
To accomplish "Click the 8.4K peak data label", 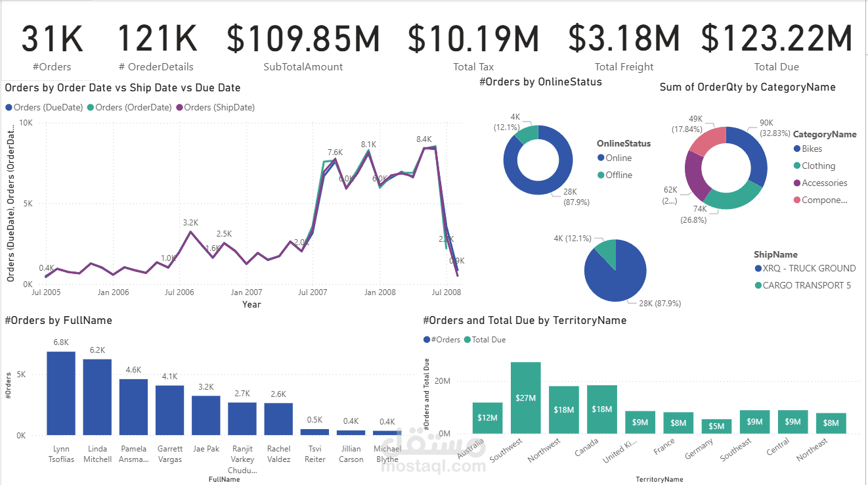I will 424,139.
